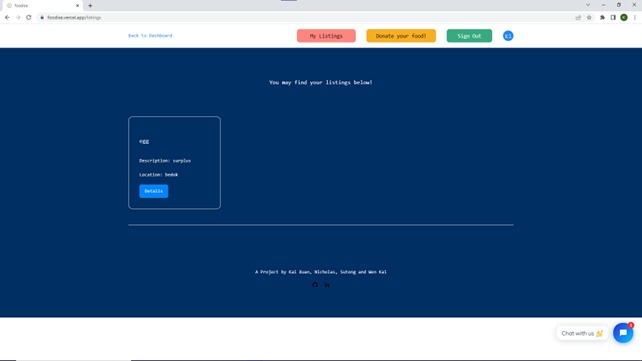Click the listings heading text
This screenshot has height=361, width=642.
click(321, 82)
